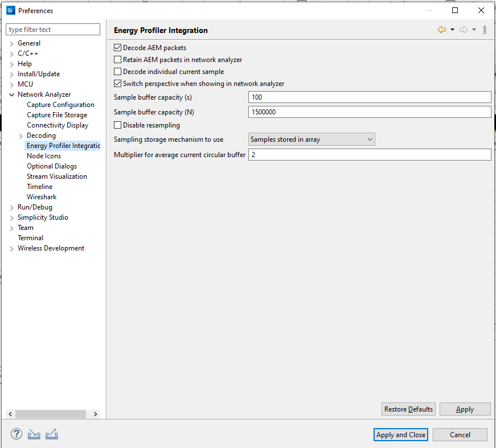496x448 pixels.
Task: Select Energy Profiler Integration tree item
Action: tap(63, 145)
